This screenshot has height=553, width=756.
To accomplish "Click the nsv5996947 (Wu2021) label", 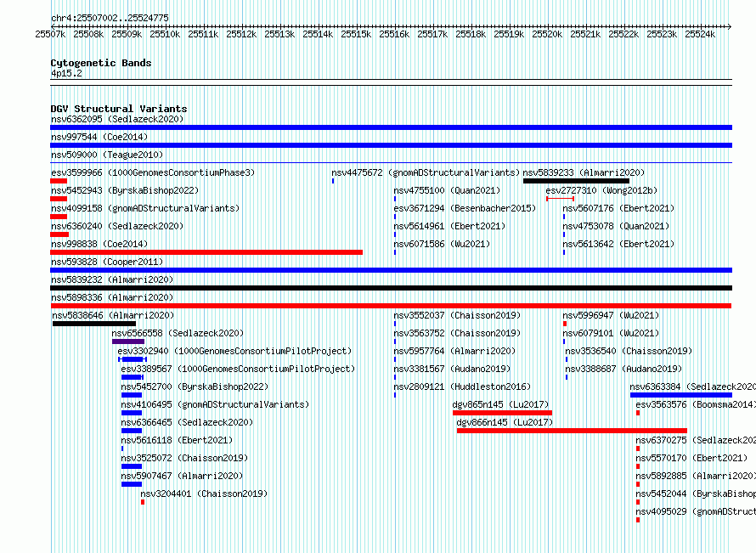I will click(611, 315).
